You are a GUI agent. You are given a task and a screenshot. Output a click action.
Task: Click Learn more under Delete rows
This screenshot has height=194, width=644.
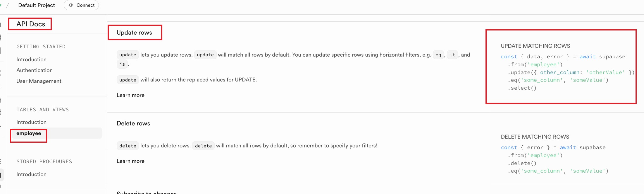click(x=130, y=161)
